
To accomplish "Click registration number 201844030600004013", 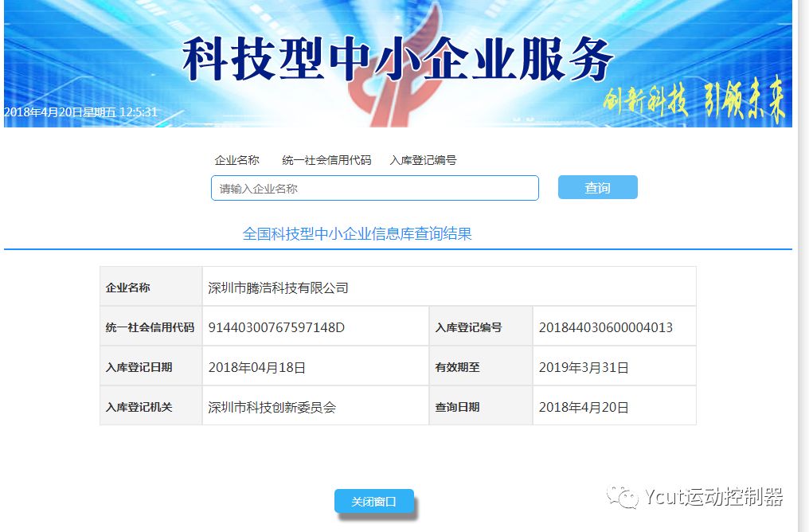I will 606,327.
